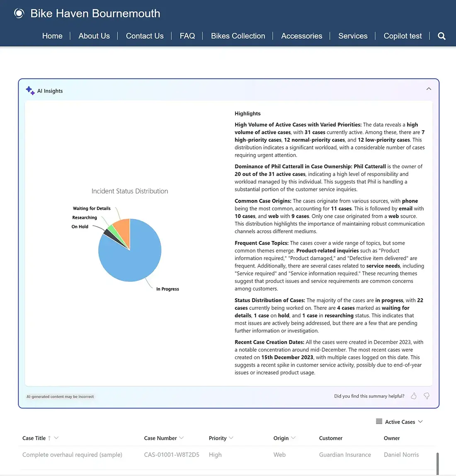This screenshot has height=476, width=456.
Task: Navigate to the Accessories page
Action: [301, 36]
